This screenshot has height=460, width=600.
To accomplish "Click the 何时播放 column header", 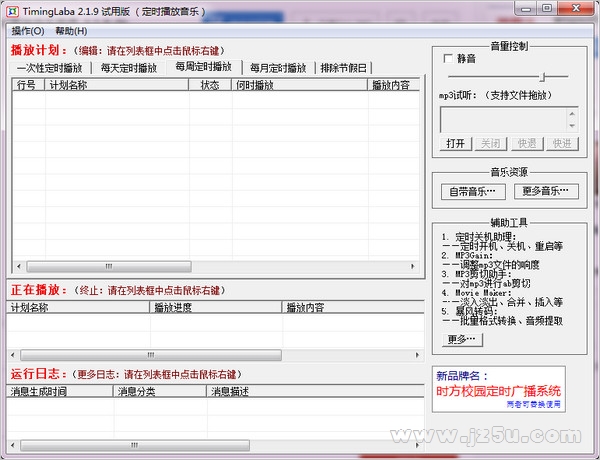I will [300, 85].
